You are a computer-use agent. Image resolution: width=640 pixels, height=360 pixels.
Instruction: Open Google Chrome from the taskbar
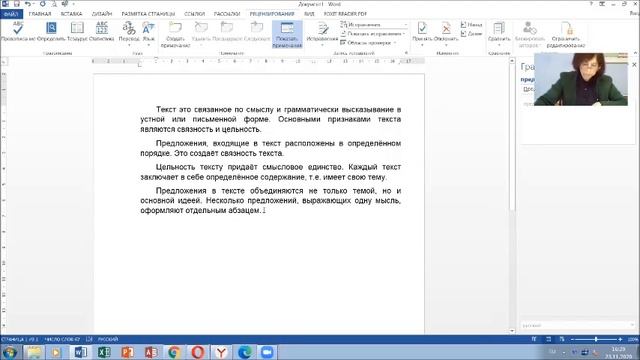[174, 352]
